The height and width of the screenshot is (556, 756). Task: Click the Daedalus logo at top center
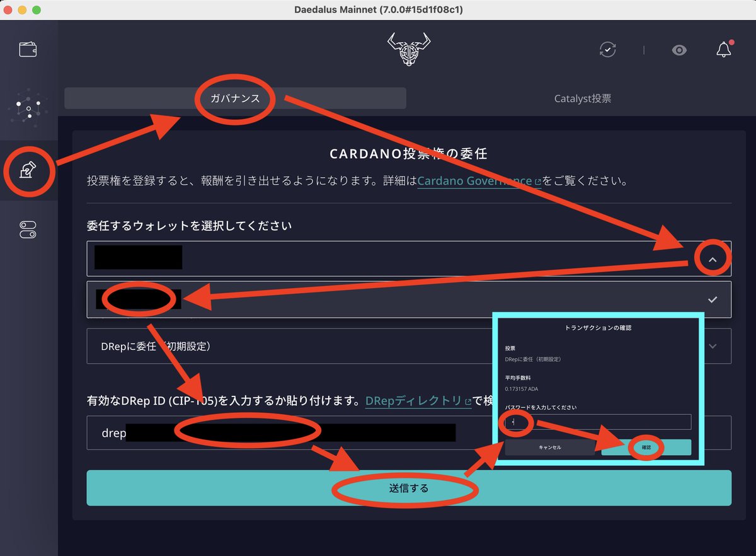pyautogui.click(x=408, y=49)
